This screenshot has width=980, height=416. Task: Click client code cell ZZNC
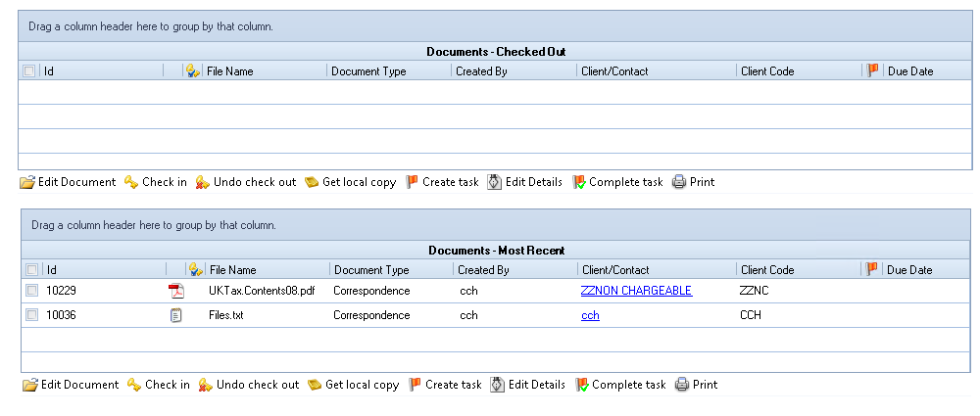(x=755, y=291)
